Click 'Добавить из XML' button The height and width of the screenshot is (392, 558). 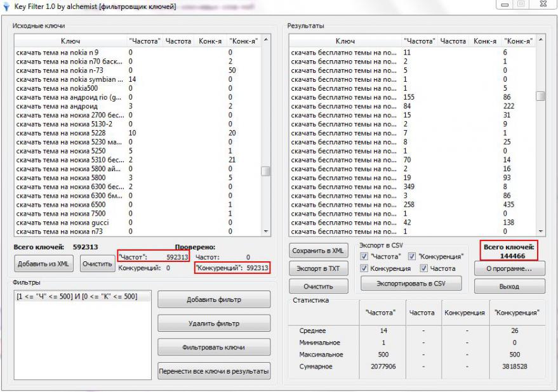coord(44,264)
